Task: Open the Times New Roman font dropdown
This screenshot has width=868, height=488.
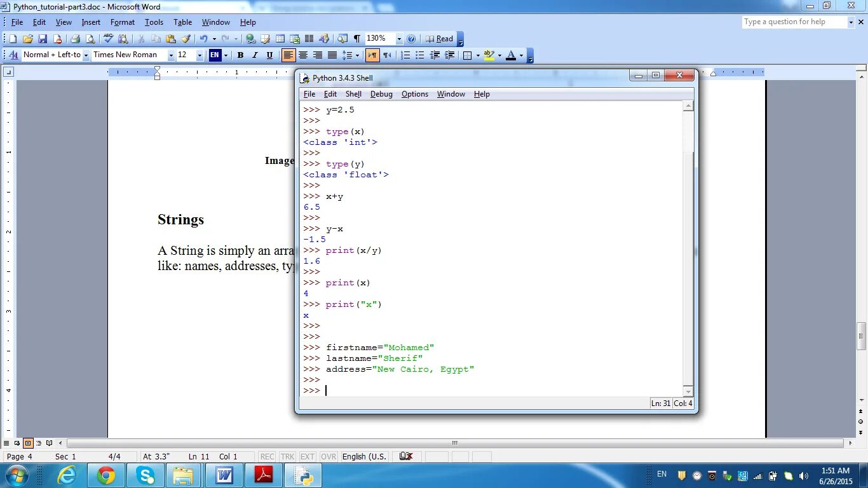Action: [x=170, y=55]
